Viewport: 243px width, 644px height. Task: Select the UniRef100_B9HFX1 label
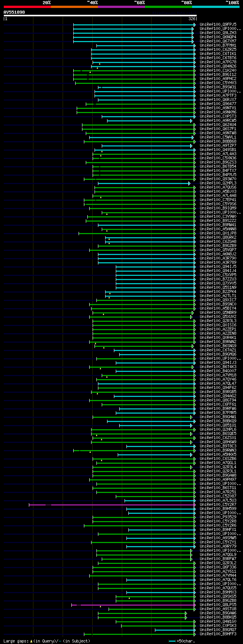click(218, 530)
